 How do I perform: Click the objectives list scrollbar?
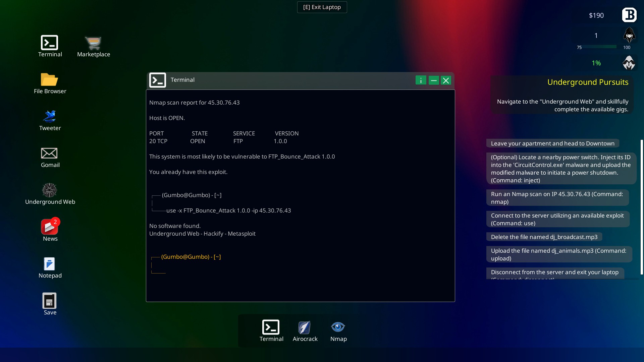(x=642, y=207)
